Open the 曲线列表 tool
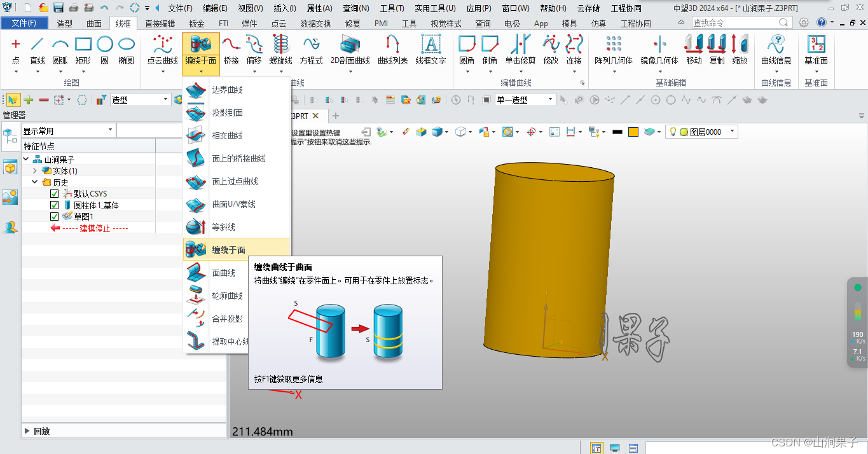This screenshot has width=868, height=454. [x=393, y=50]
